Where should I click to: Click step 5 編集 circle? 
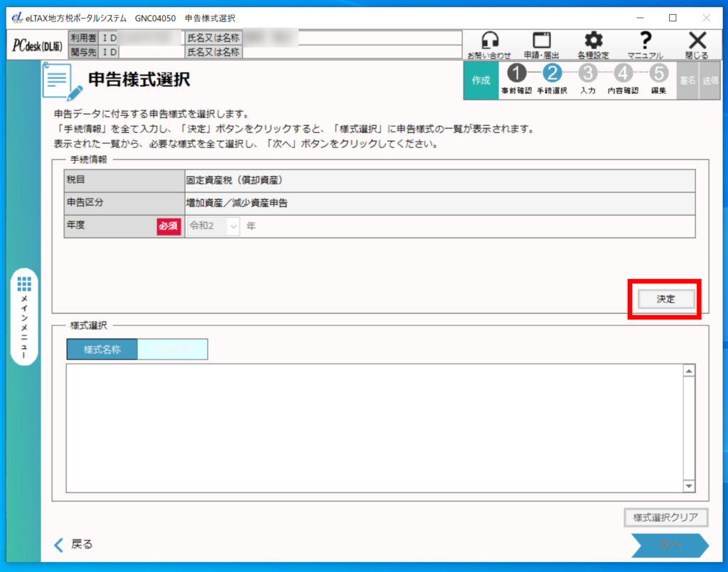pos(659,73)
